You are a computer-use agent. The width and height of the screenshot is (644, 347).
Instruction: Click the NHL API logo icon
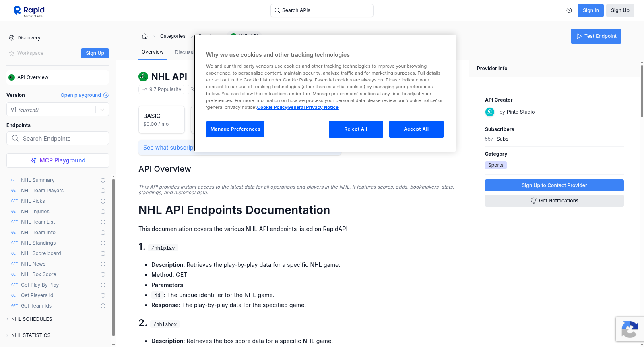pyautogui.click(x=143, y=77)
